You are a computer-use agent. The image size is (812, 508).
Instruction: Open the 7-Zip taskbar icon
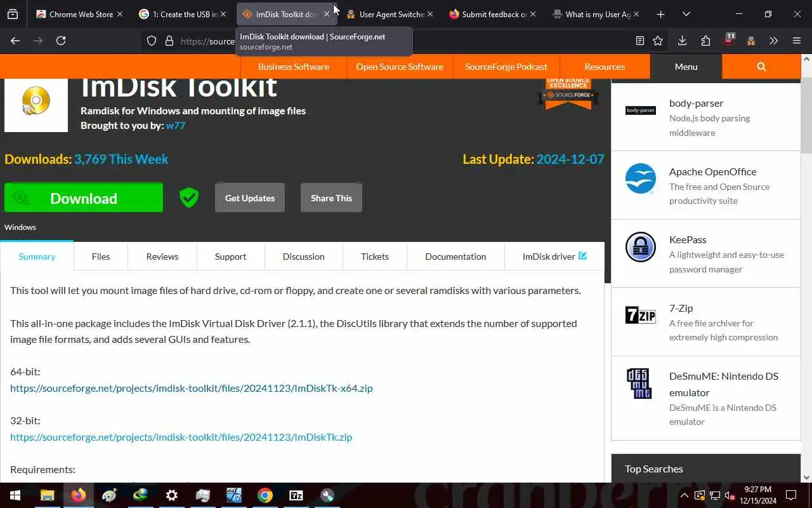pos(296,495)
